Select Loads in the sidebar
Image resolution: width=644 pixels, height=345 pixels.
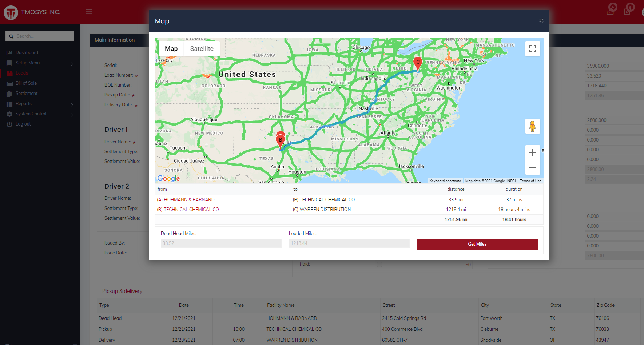coord(22,73)
